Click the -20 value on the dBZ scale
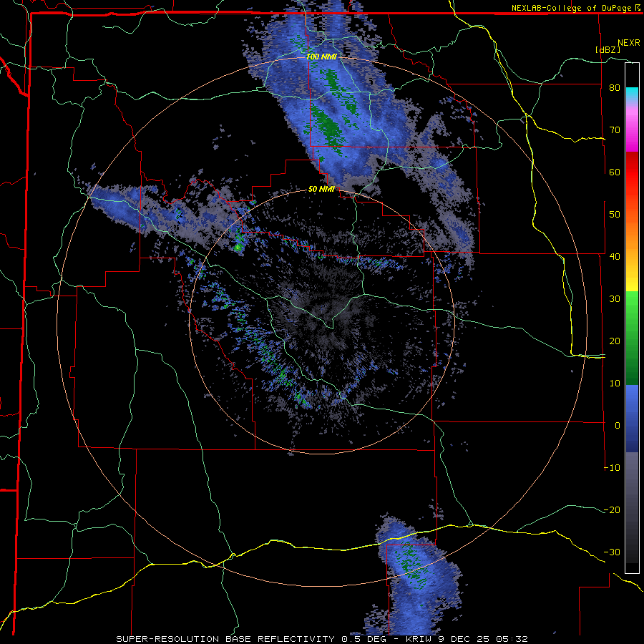 pyautogui.click(x=612, y=509)
